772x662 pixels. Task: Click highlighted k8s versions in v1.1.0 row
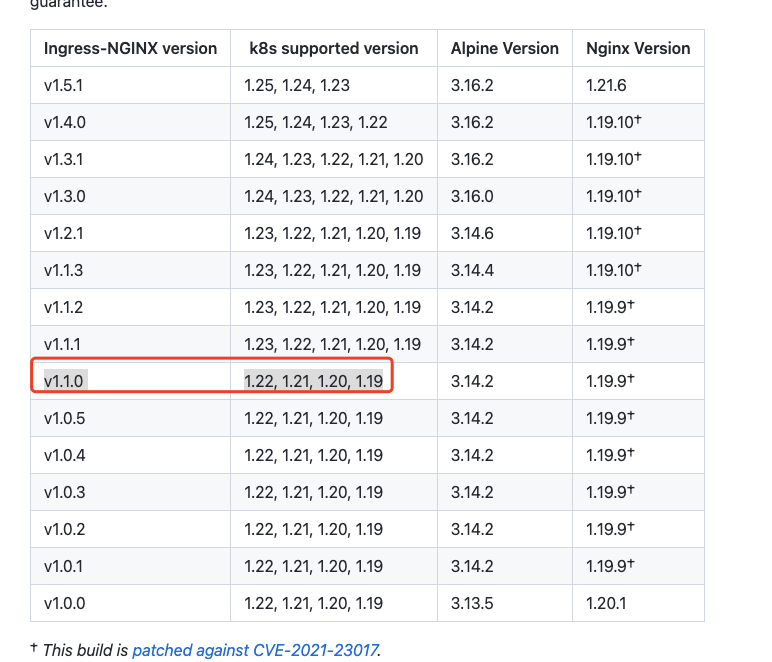pos(334,381)
